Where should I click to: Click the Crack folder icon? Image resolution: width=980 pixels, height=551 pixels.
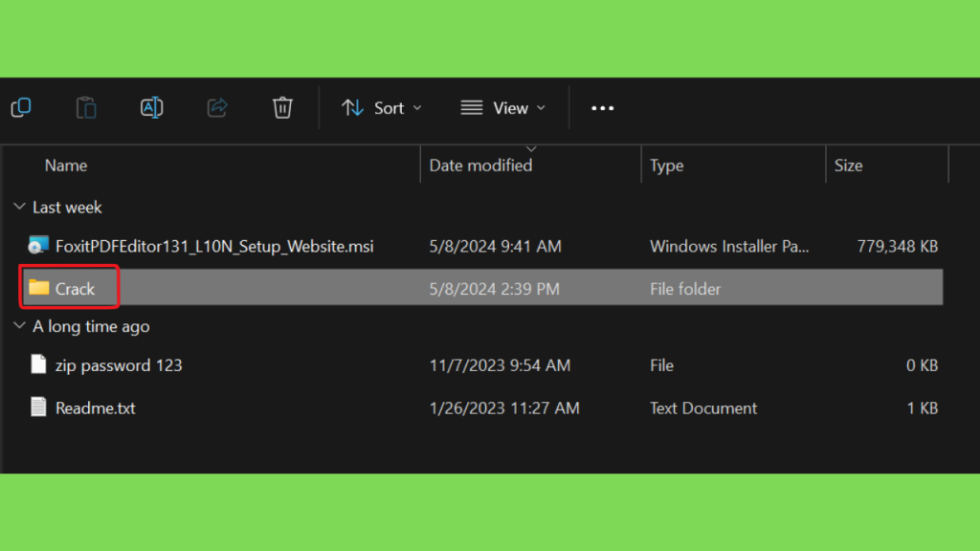pyautogui.click(x=38, y=287)
